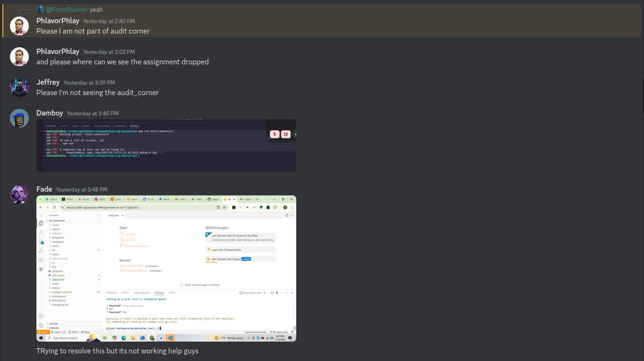
Task: Open the Damboy username profile
Action: click(x=49, y=113)
